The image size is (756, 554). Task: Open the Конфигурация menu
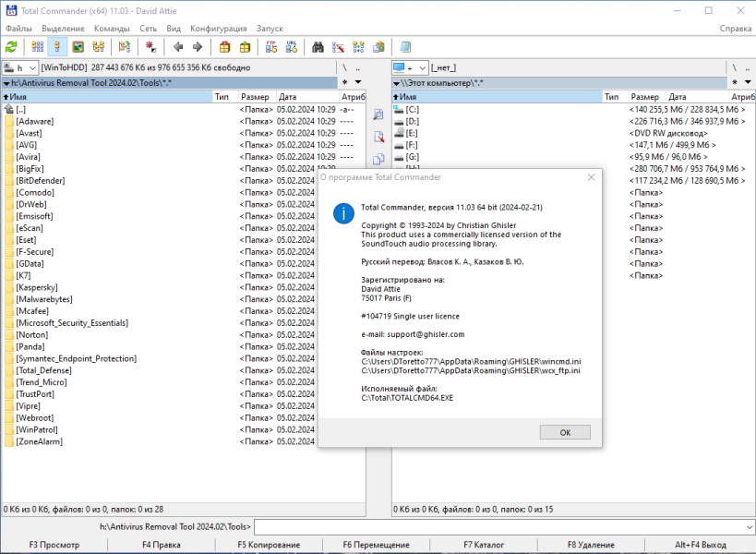(x=219, y=29)
